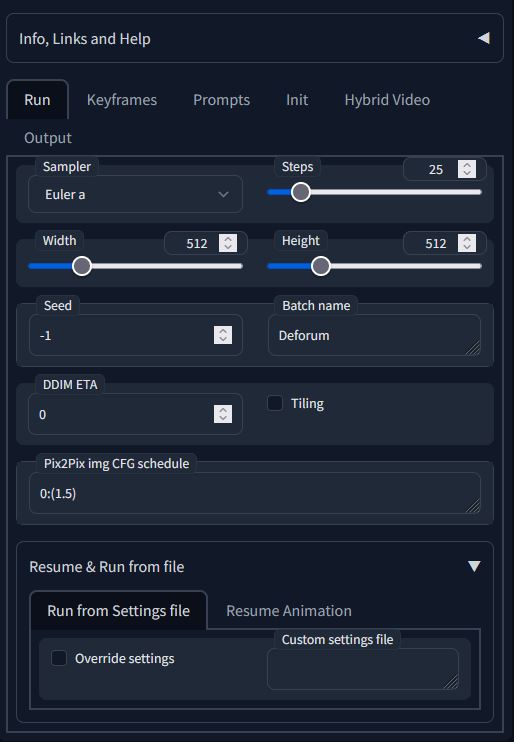Go to the Hybrid Video tab
This screenshot has height=742, width=514.
click(387, 100)
